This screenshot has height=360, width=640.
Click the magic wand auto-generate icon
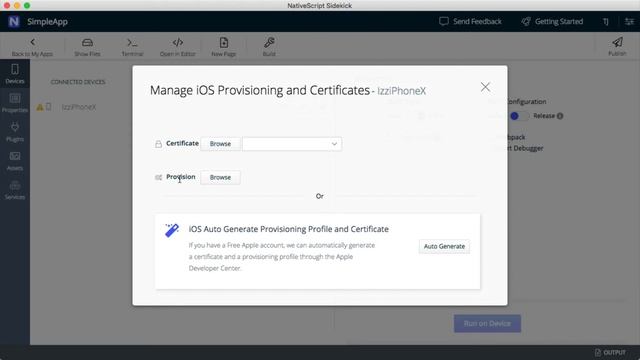tap(172, 230)
